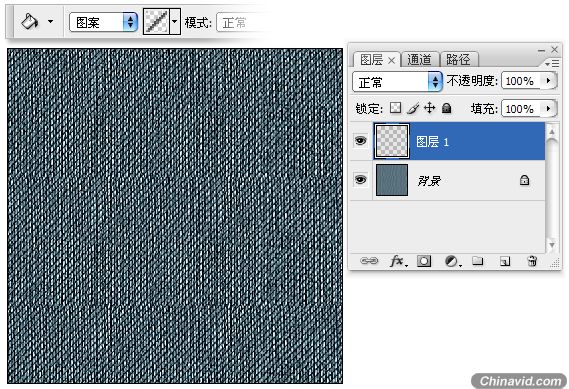This screenshot has height=389, width=569.
Task: Open the layer blend mode 正常 dropdown
Action: (x=397, y=82)
